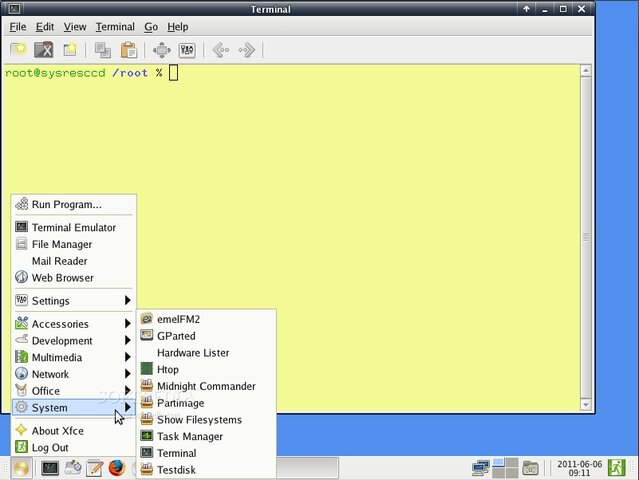Expand the Multimedia submenu

[74, 357]
